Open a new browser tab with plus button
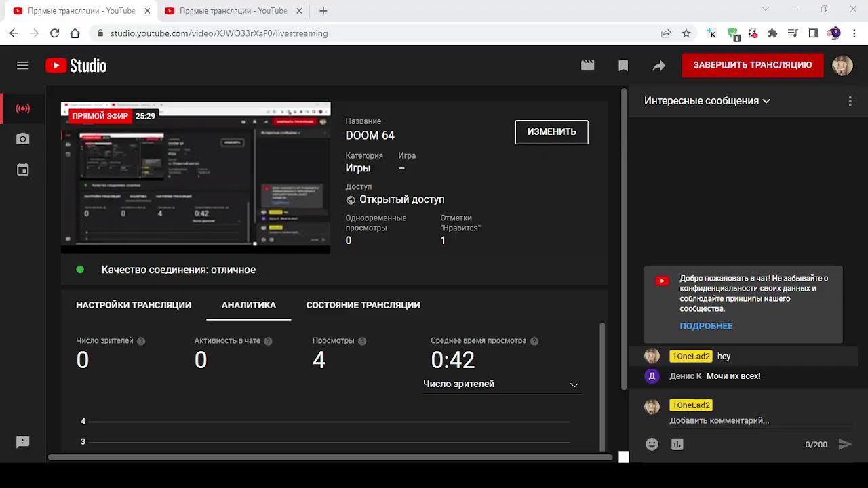Viewport: 868px width, 488px height. click(x=323, y=11)
